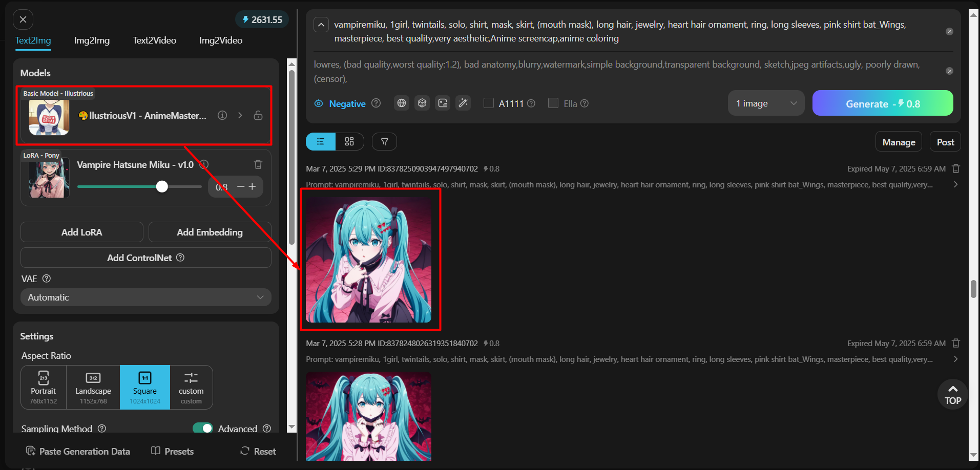Viewport: 980px width, 470px height.
Task: Open Presets
Action: [x=172, y=451]
